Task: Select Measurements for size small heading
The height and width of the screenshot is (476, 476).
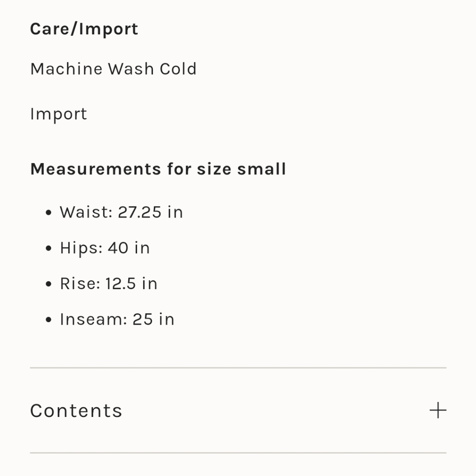Action: (158, 169)
